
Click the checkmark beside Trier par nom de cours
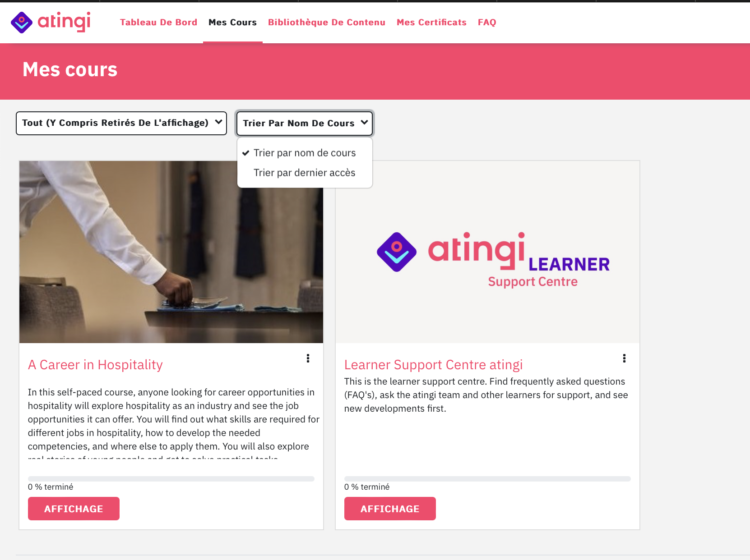pos(245,153)
